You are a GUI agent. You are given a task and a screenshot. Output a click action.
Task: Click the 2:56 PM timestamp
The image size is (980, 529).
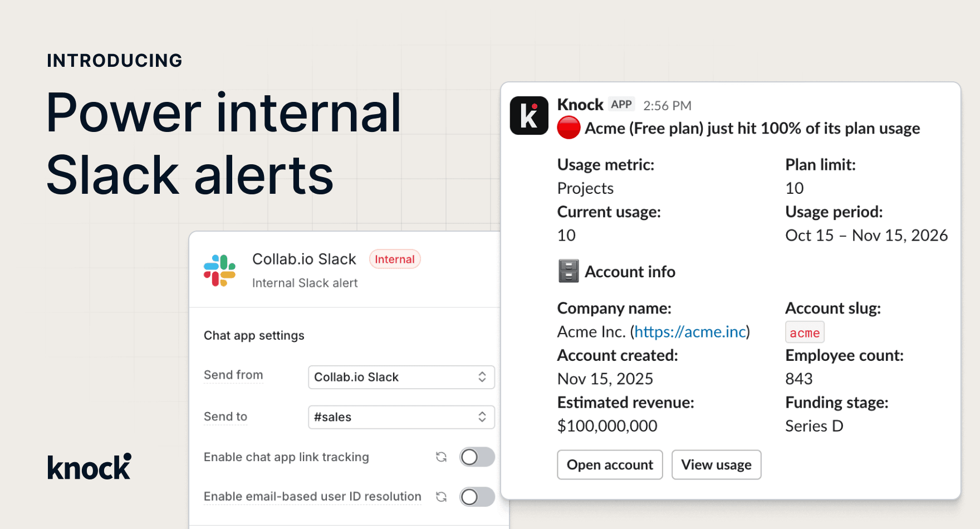tap(667, 106)
